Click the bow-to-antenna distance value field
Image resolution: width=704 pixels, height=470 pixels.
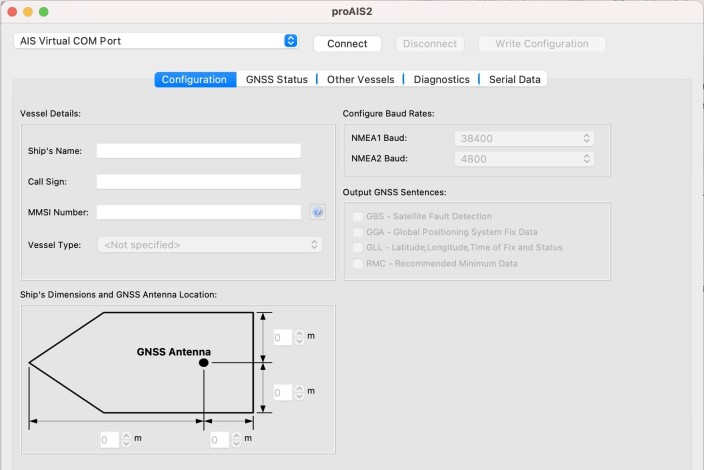(110, 439)
